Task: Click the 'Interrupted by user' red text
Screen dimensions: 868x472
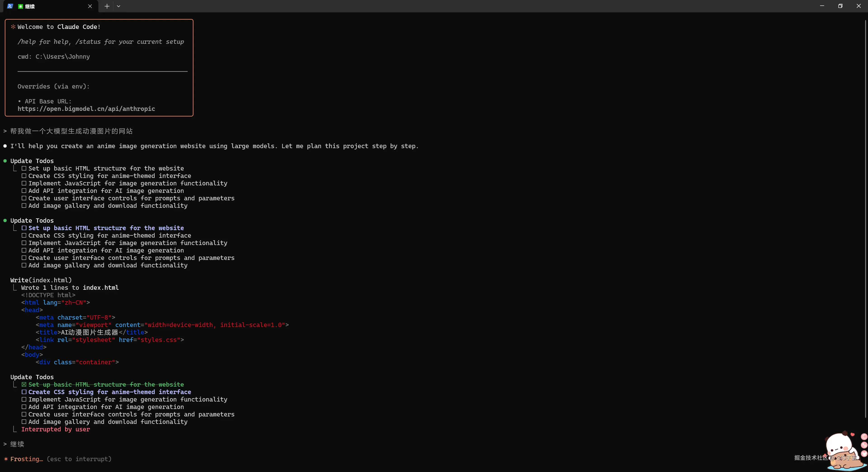Action: click(56, 429)
